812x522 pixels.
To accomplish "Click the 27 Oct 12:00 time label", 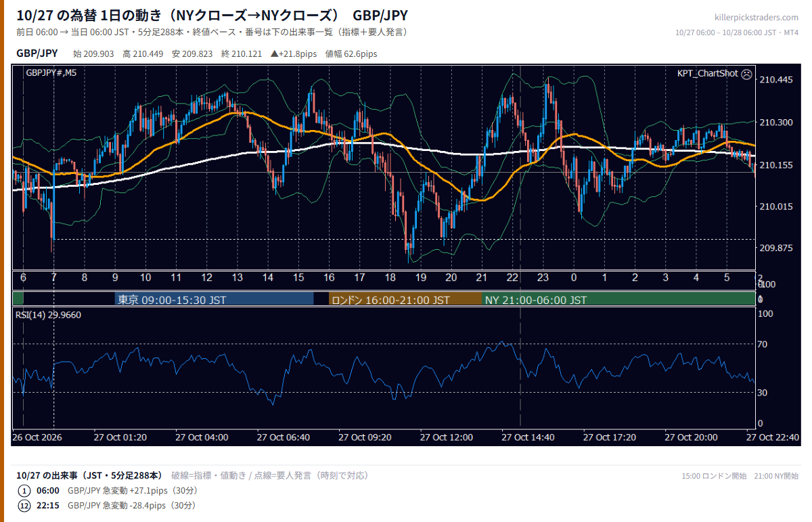I will coord(446,437).
